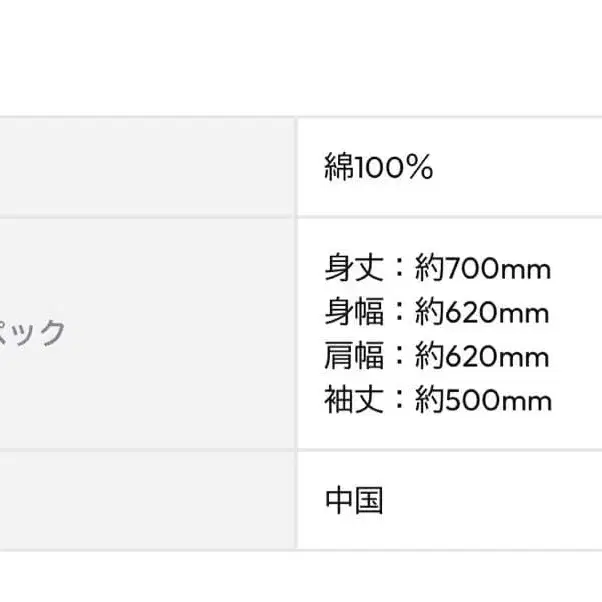Click the blank white area above the table
602x602 pixels.
tap(300, 55)
